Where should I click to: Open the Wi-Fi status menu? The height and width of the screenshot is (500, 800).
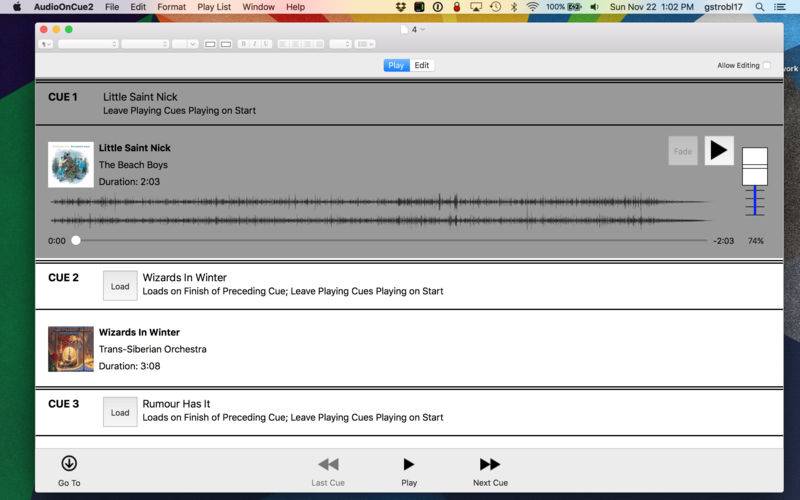533,7
